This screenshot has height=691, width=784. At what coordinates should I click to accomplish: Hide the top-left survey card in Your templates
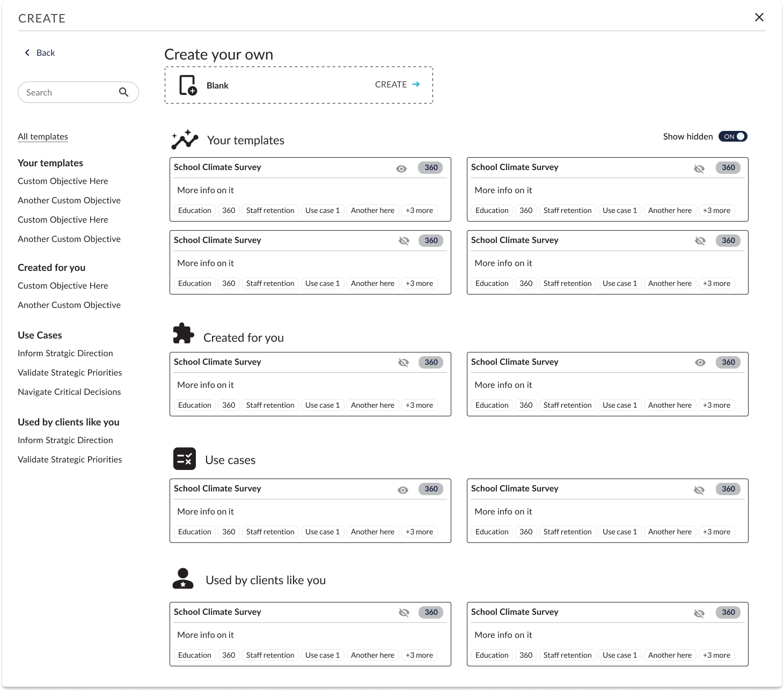[x=401, y=168]
